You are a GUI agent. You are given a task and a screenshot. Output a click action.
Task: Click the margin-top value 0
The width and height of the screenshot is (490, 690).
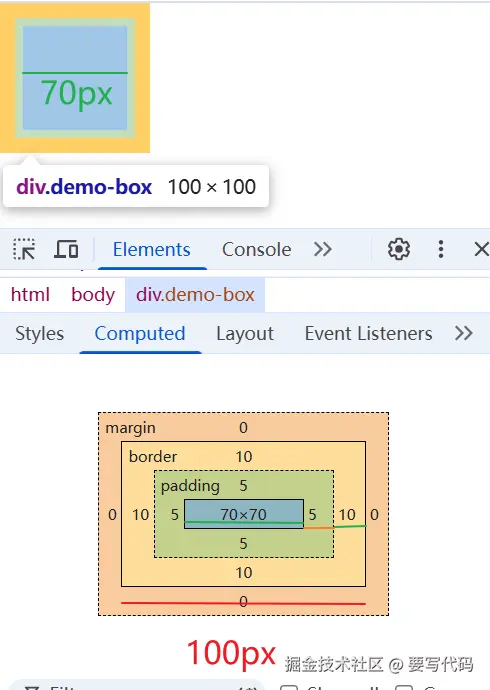pos(243,427)
